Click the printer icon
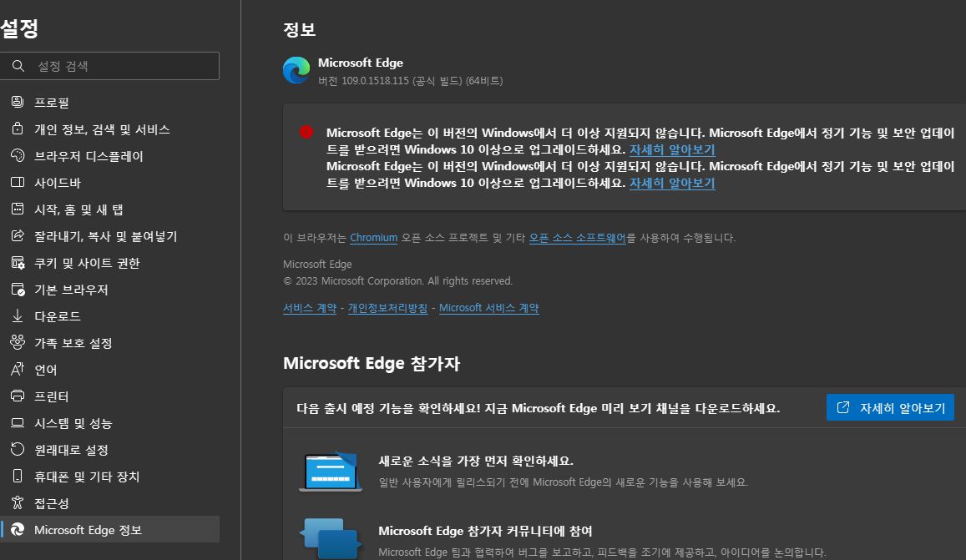Screen dimensions: 966x560 18,396
